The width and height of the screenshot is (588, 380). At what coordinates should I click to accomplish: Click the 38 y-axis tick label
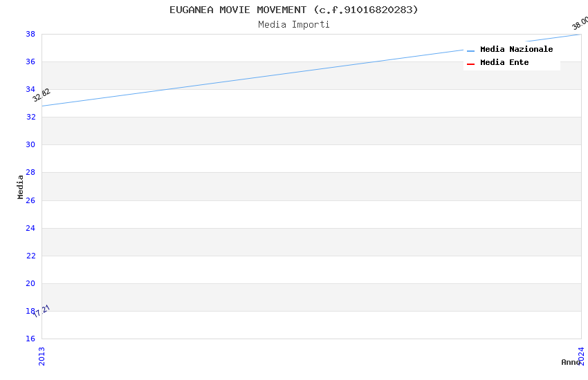(30, 34)
